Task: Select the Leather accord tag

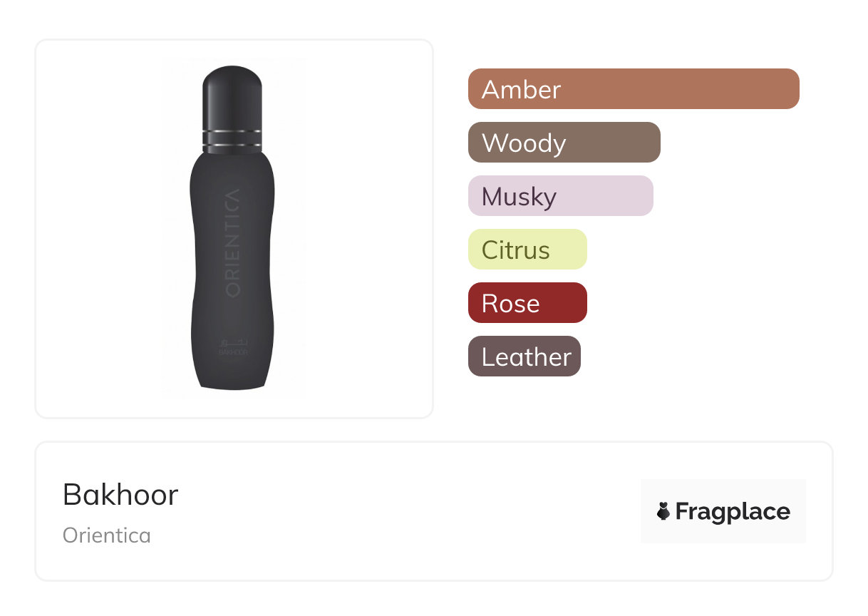Action: [524, 356]
